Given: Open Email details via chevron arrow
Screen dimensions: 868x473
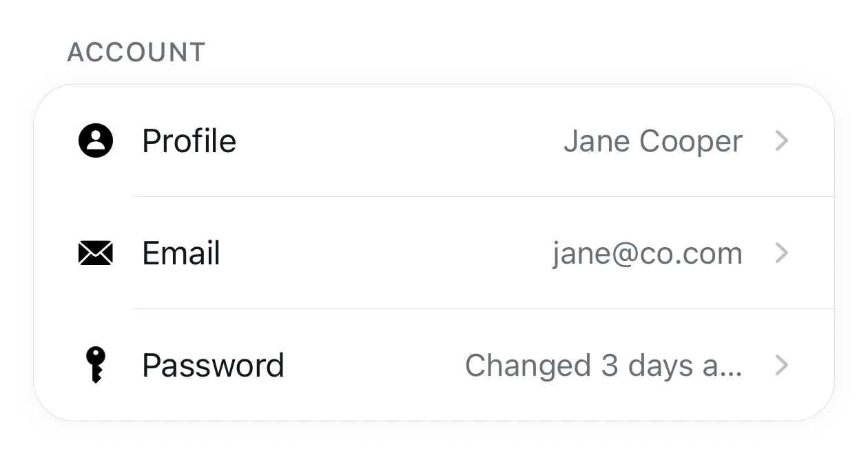Looking at the screenshot, I should click(x=781, y=253).
